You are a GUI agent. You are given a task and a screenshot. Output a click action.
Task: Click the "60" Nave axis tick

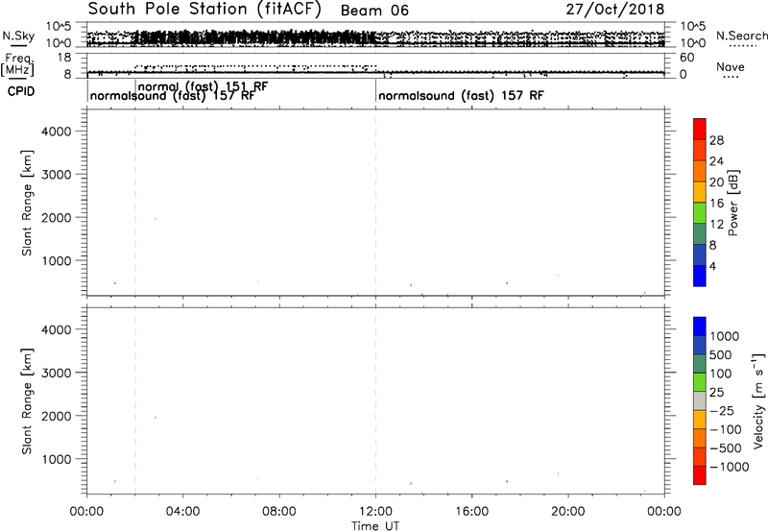[686, 58]
